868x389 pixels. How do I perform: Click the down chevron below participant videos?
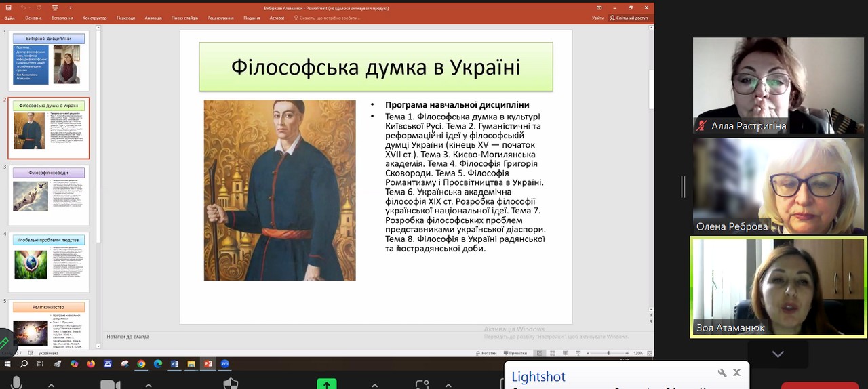(x=778, y=354)
